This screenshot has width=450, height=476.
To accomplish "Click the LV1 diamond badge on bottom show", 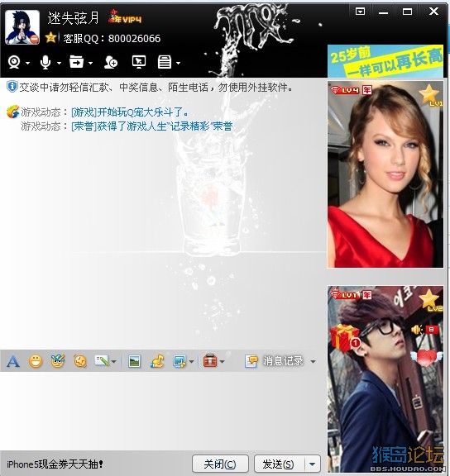I will (x=345, y=294).
